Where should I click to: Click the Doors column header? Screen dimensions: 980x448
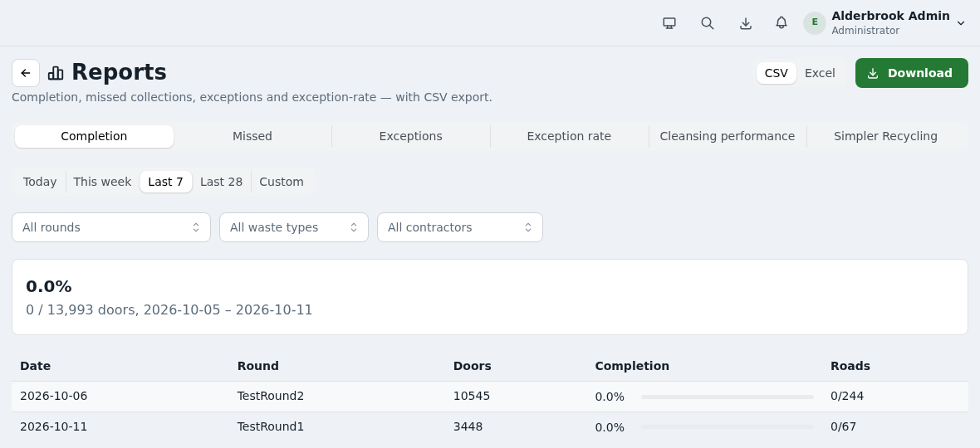point(473,366)
